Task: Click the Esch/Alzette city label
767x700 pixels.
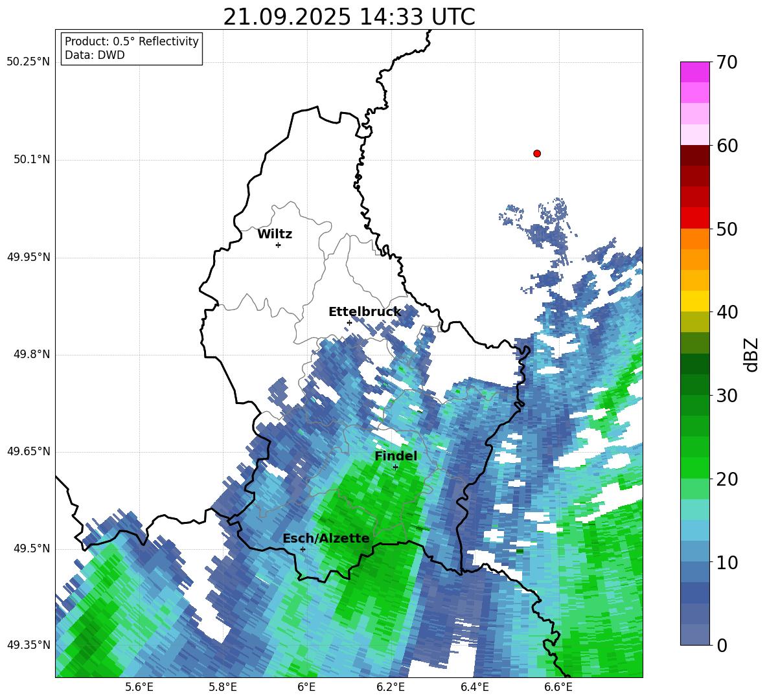Action: click(326, 538)
